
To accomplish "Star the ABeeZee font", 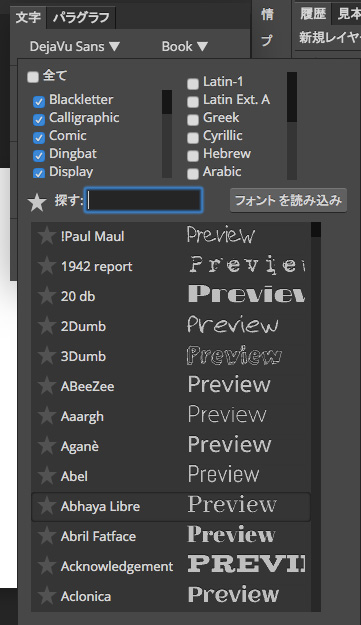I will tap(46, 385).
